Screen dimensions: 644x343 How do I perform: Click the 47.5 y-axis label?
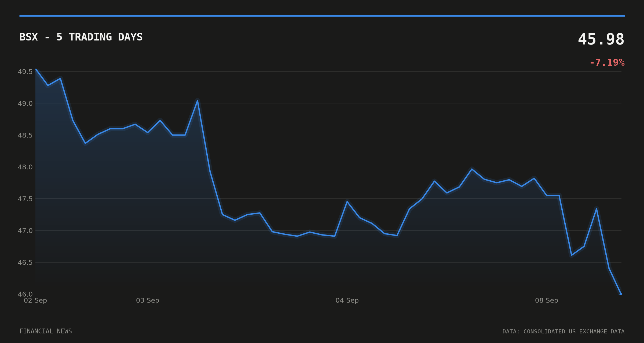(x=25, y=199)
